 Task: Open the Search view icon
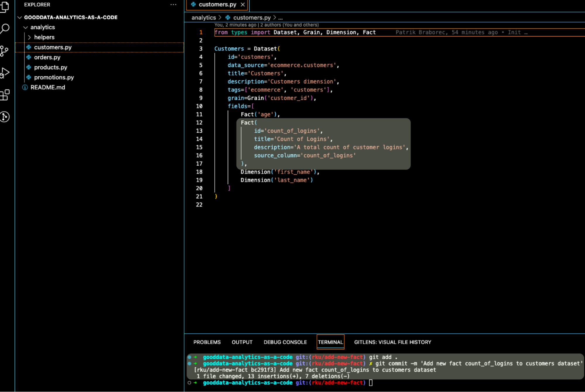[x=5, y=29]
